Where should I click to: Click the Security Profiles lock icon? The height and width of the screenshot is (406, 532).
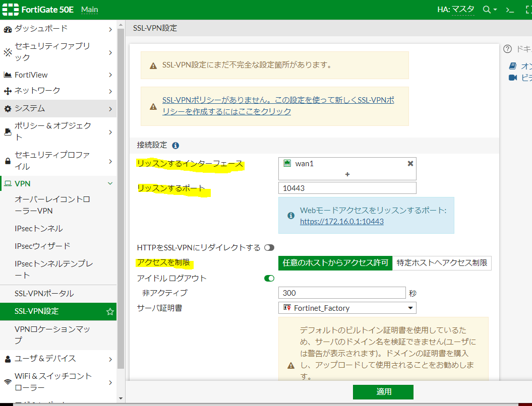point(8,161)
